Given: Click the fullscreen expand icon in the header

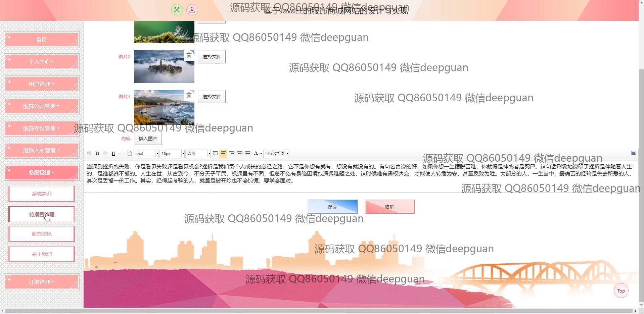Looking at the screenshot, I should coord(177,10).
